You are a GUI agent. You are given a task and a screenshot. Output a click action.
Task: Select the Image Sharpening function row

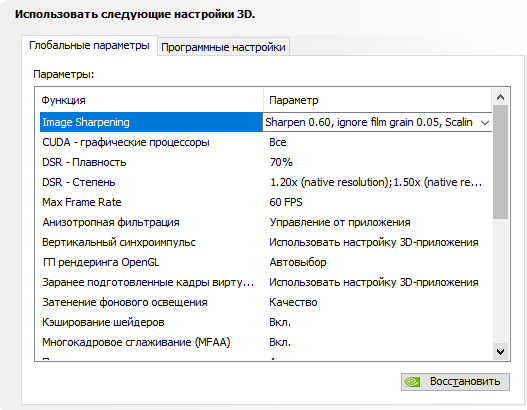(151, 122)
